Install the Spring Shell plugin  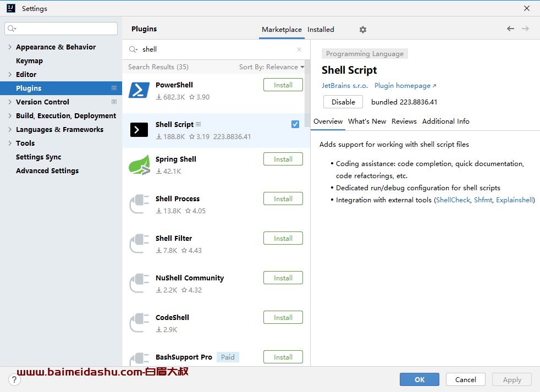pyautogui.click(x=283, y=159)
